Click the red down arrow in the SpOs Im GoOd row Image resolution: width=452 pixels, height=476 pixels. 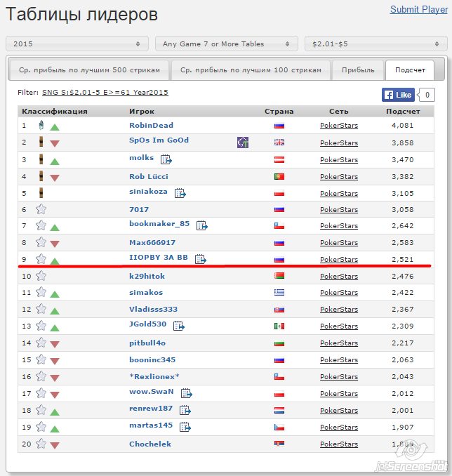(55, 144)
